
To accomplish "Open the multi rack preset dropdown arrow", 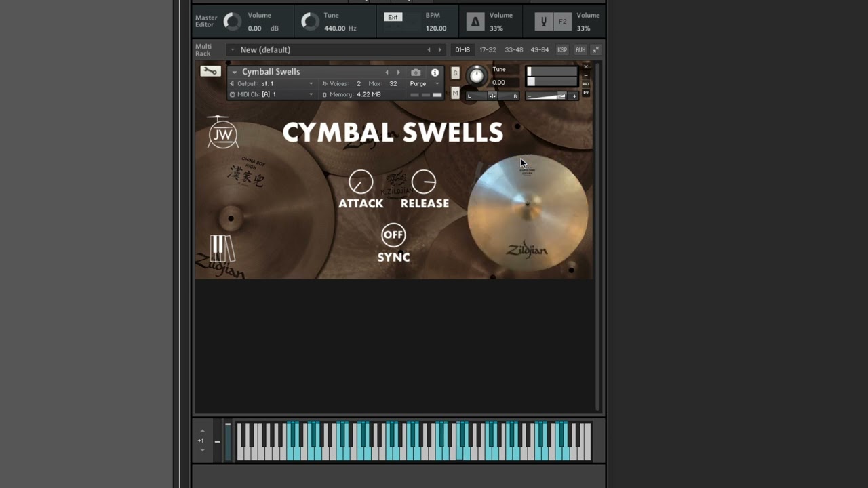I will [232, 49].
